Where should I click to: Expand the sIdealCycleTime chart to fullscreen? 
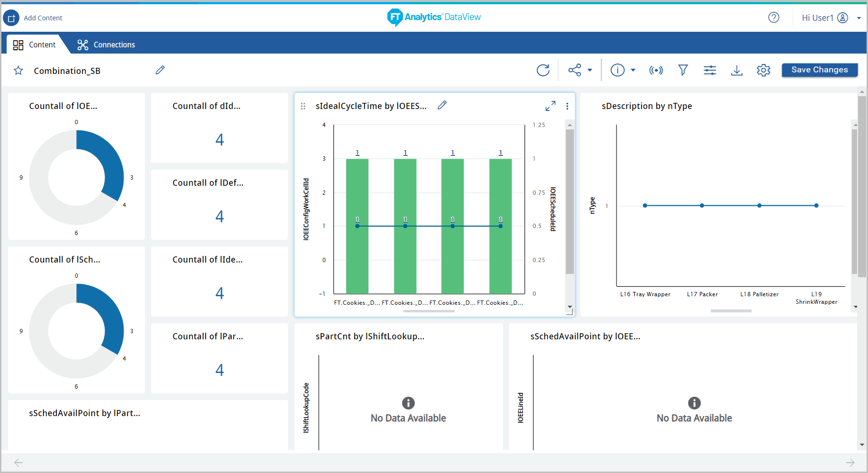550,106
